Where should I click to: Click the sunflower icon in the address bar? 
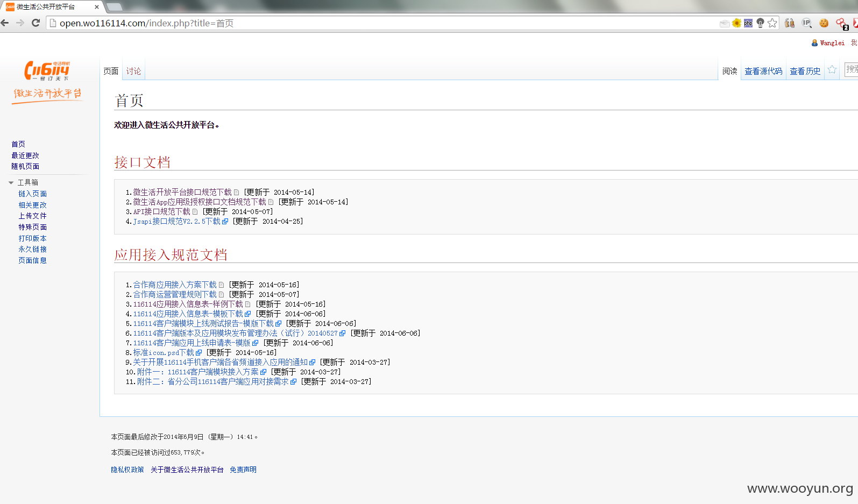pos(736,23)
